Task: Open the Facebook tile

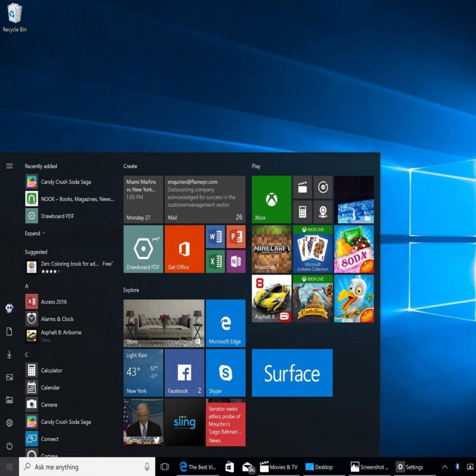Action: pos(184,373)
